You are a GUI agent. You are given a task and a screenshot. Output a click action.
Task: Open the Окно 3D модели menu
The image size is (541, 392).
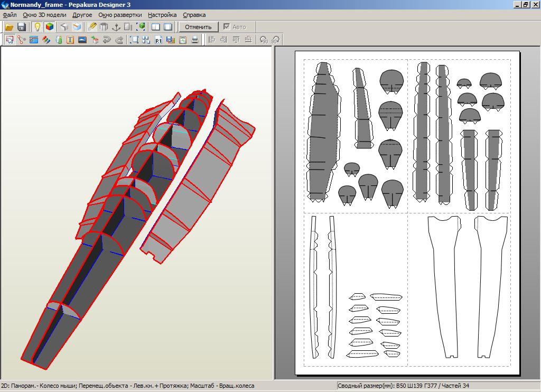[44, 15]
